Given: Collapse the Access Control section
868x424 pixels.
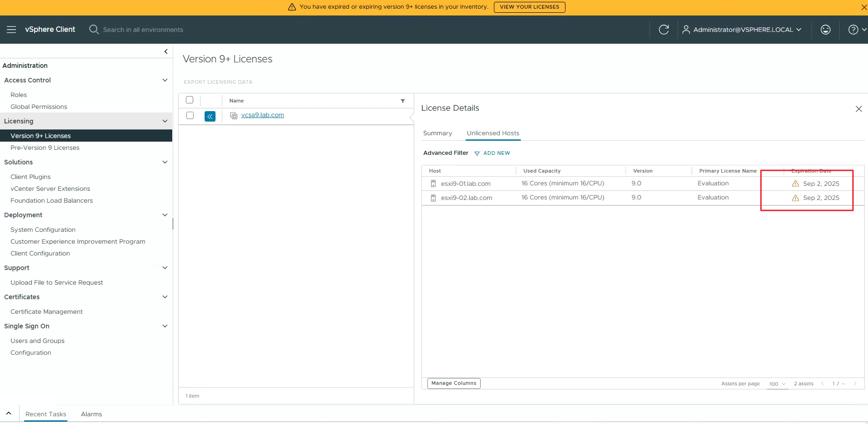Looking at the screenshot, I should point(165,80).
